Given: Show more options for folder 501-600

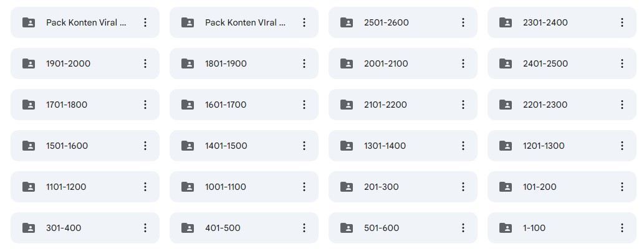Looking at the screenshot, I should pyautogui.click(x=463, y=228).
